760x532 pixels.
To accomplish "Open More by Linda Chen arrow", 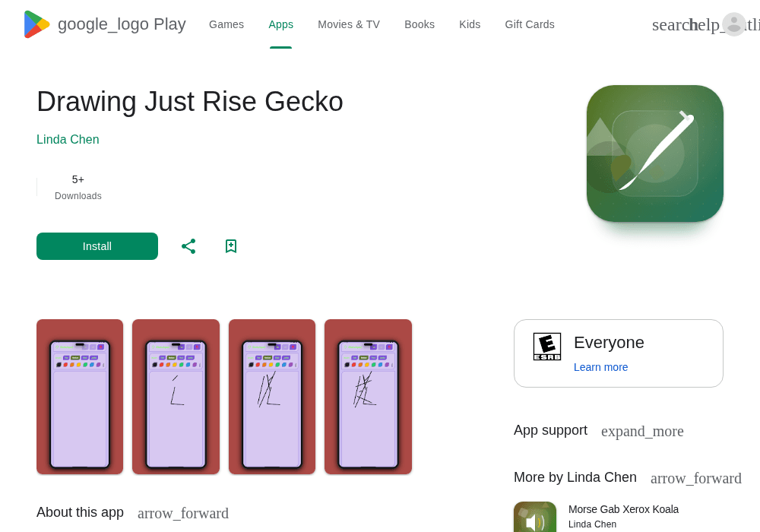I will (695, 478).
